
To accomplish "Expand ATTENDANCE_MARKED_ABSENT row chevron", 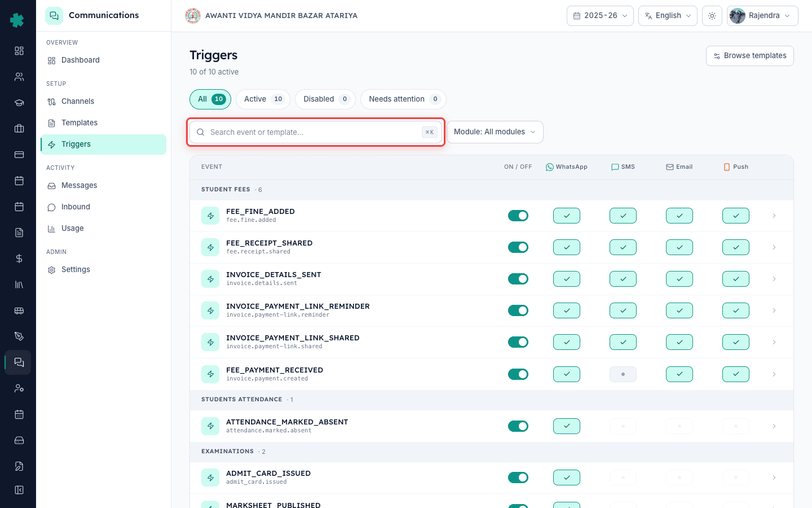I will (774, 426).
